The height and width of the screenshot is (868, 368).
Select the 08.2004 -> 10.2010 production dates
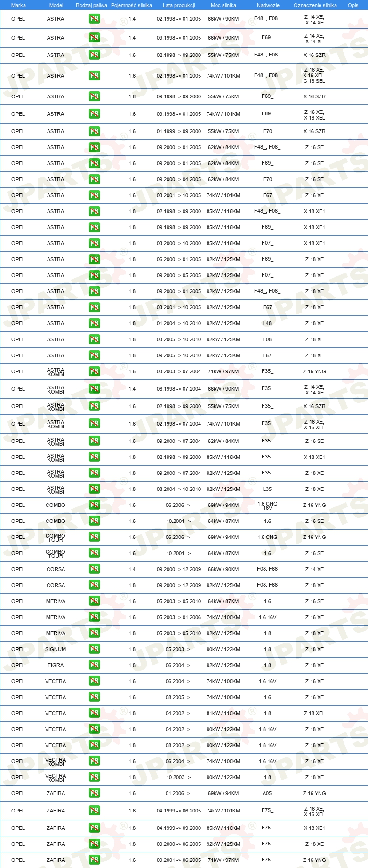pyautogui.click(x=179, y=489)
